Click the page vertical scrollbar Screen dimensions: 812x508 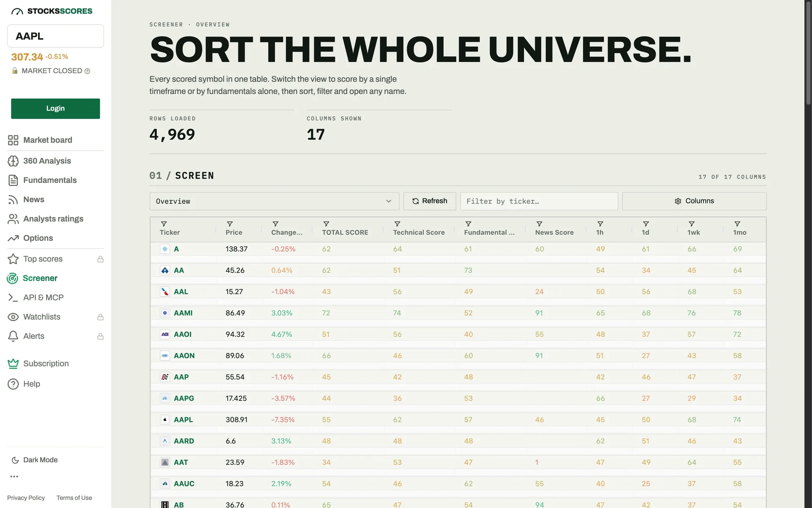[x=808, y=54]
